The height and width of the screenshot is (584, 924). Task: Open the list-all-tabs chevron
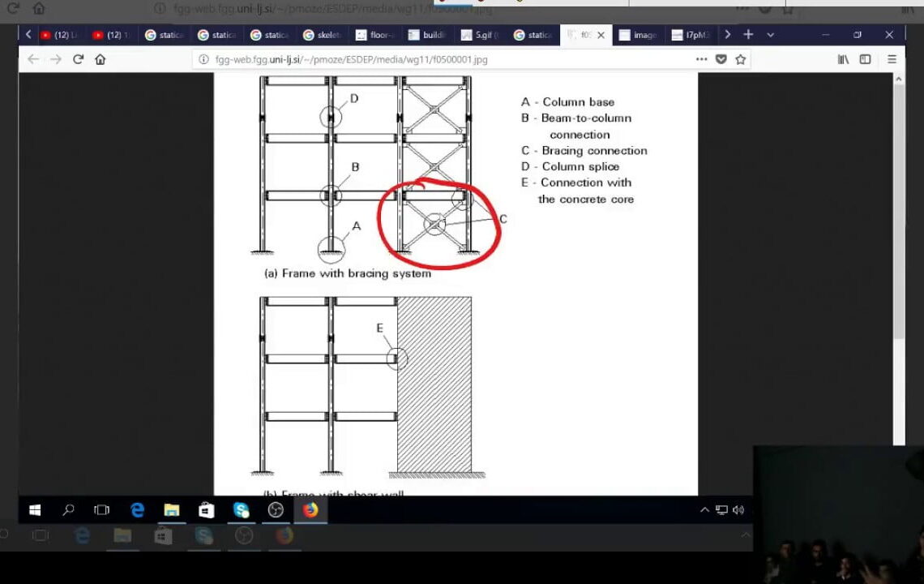(770, 34)
